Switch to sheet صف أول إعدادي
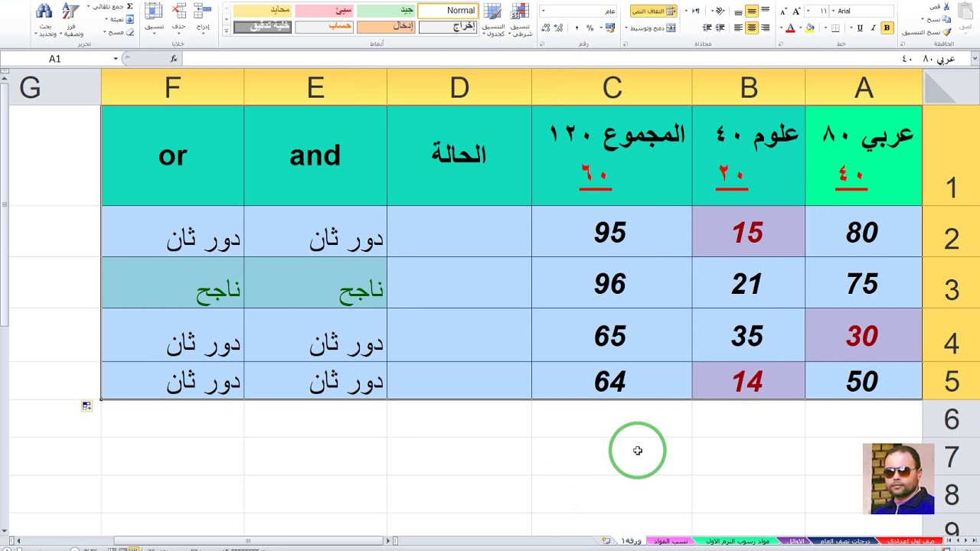Screen dimensions: 980x551 coord(911,541)
